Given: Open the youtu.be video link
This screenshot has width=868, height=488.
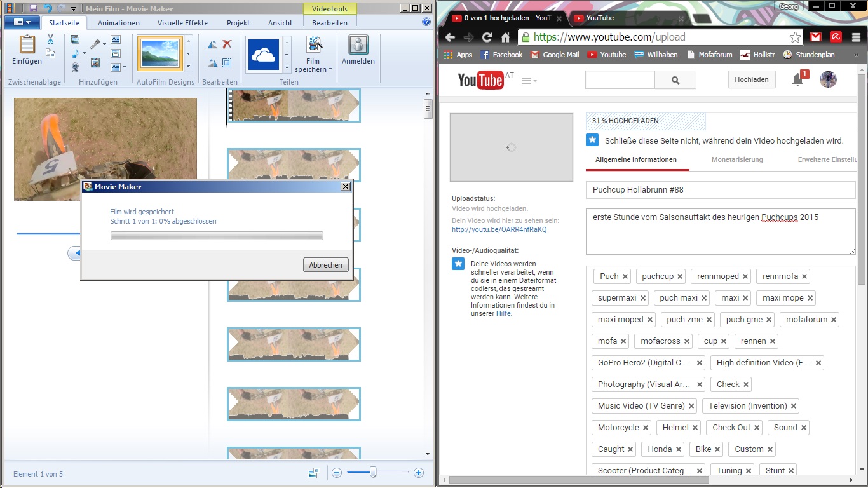Looking at the screenshot, I should tap(499, 229).
